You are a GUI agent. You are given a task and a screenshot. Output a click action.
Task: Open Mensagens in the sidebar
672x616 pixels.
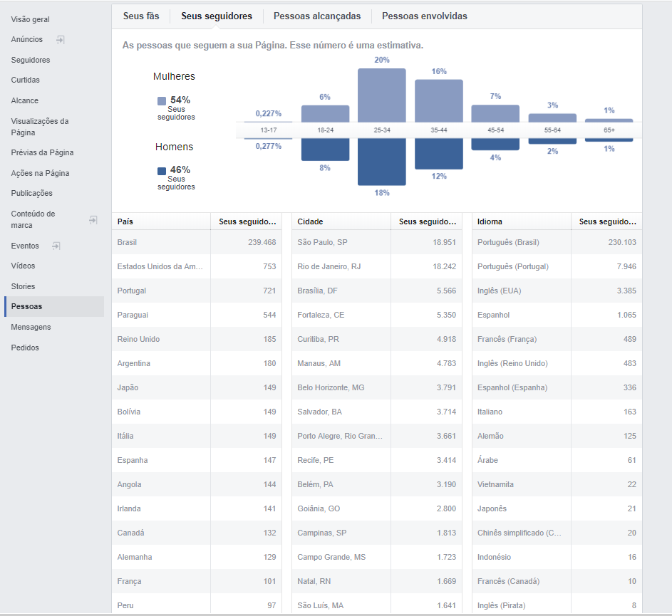pyautogui.click(x=31, y=327)
